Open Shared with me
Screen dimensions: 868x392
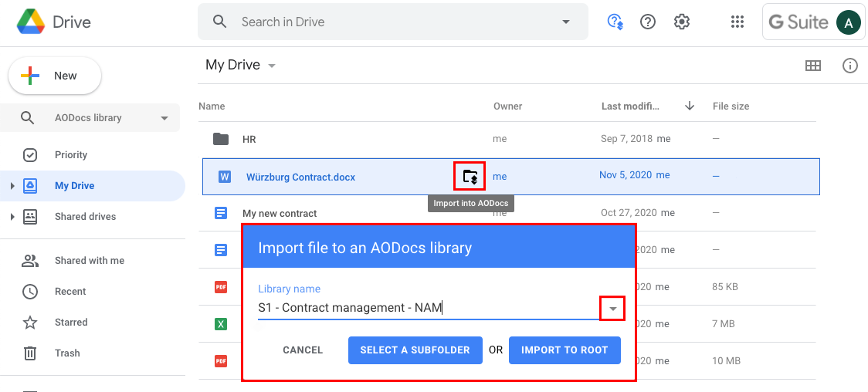tap(89, 260)
